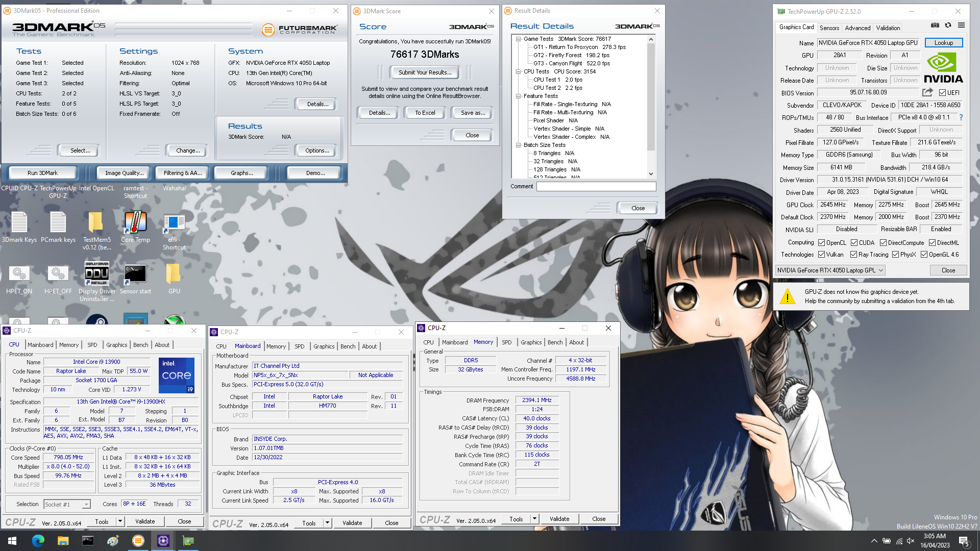
Task: Open Tools dropdown arrow in Memory window
Action: pos(534,519)
